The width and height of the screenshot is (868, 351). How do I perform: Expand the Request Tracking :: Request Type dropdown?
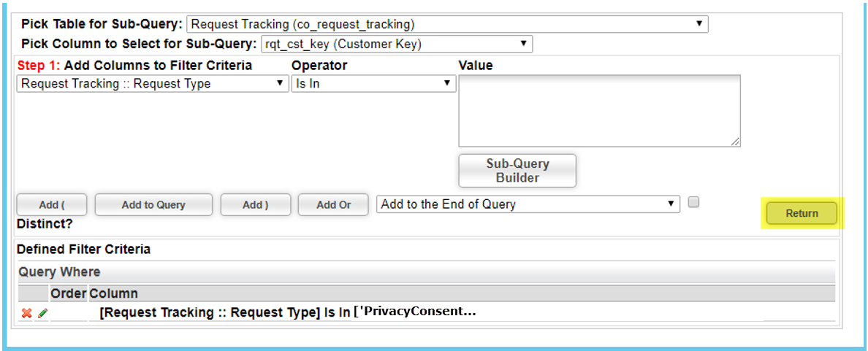[x=153, y=84]
